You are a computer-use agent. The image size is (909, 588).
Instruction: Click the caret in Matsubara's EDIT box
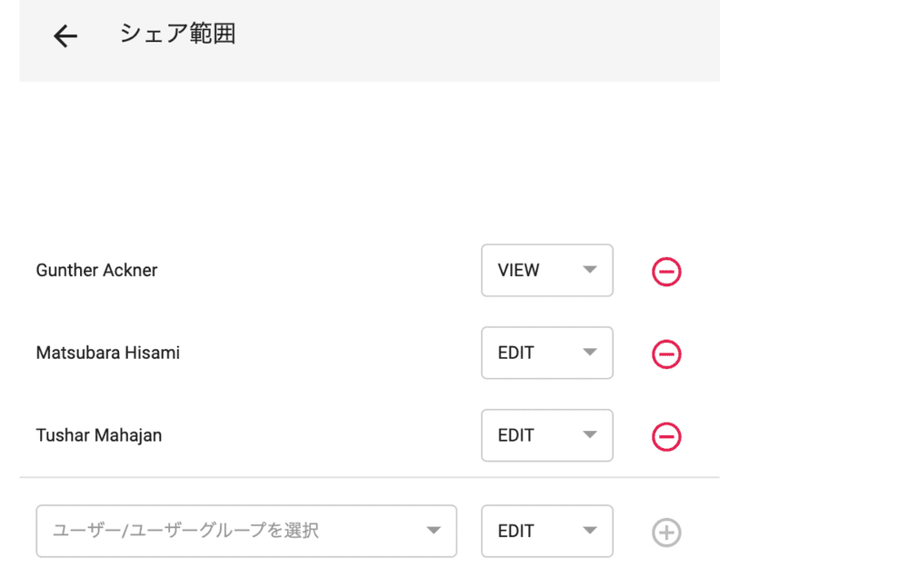click(x=590, y=353)
